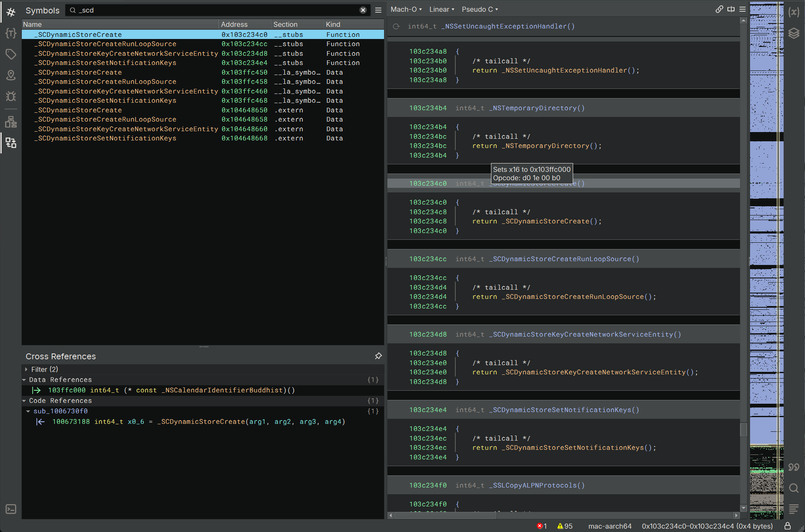Open the Tags sidebar icon

(x=11, y=54)
